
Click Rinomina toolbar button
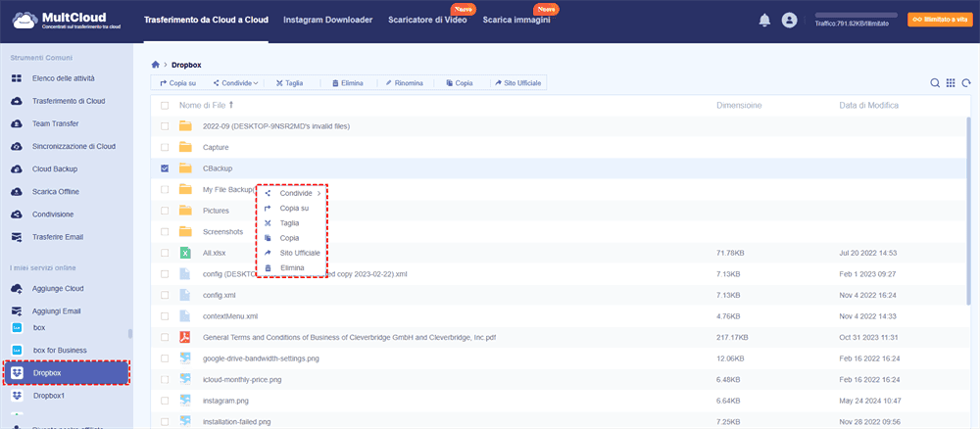click(x=405, y=83)
